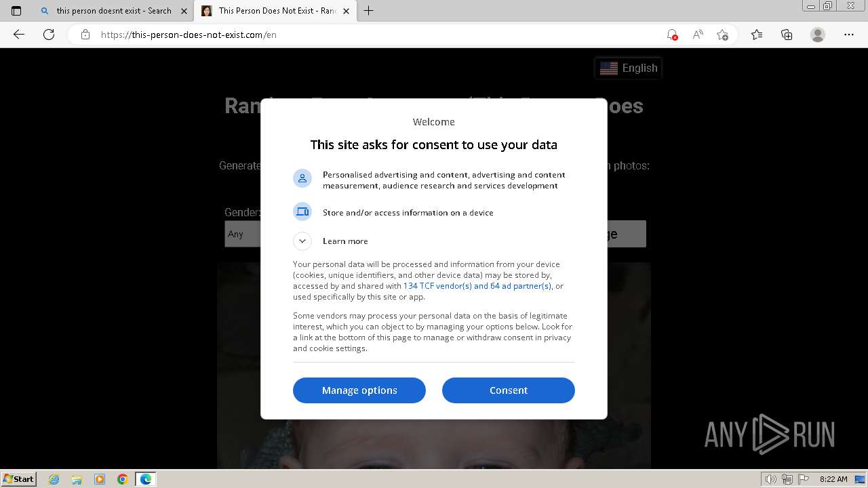Click the browser Back arrow
The image size is (868, 488).
pyautogui.click(x=19, y=35)
